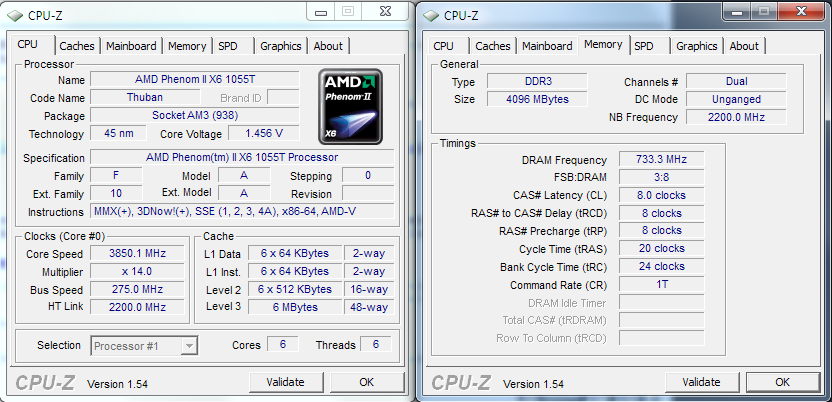Click Level 3 associativity 48-way
The height and width of the screenshot is (402, 832).
click(369, 307)
